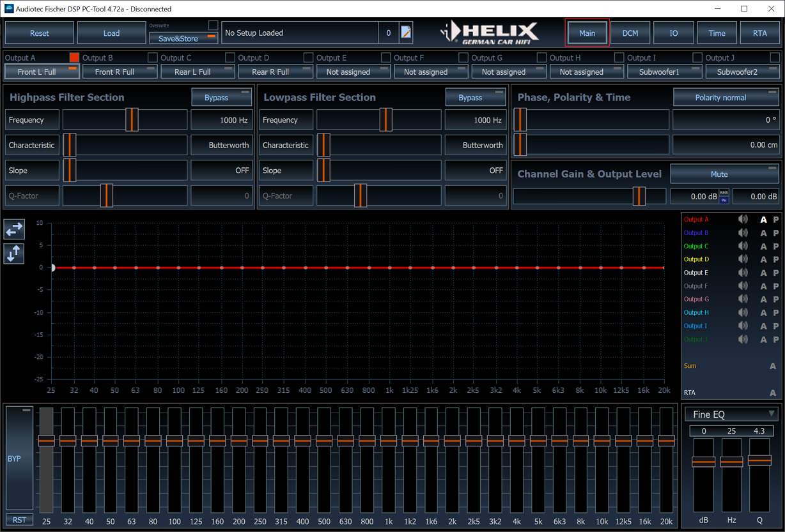The width and height of the screenshot is (785, 532).
Task: Click the speaker icon for Output E
Action: pyautogui.click(x=743, y=273)
